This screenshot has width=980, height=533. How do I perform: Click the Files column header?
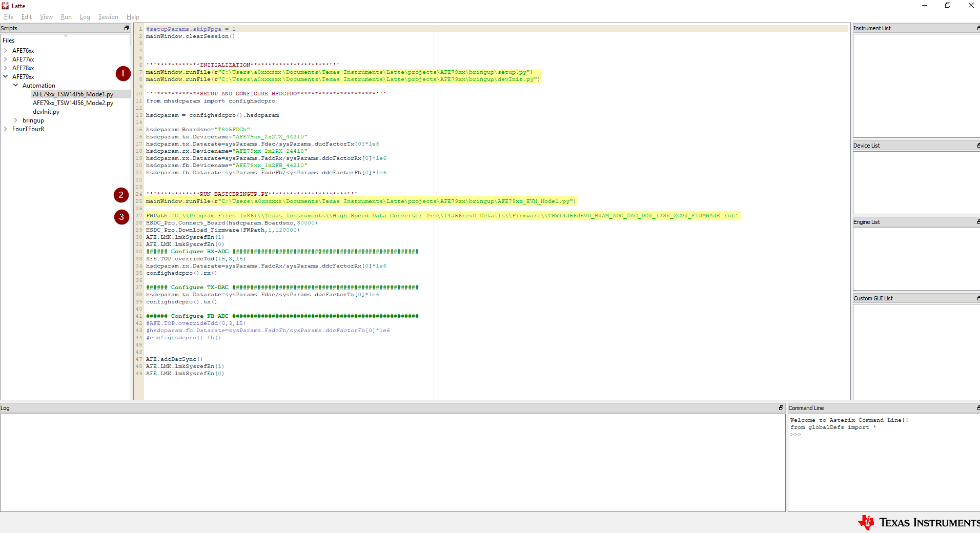click(9, 40)
